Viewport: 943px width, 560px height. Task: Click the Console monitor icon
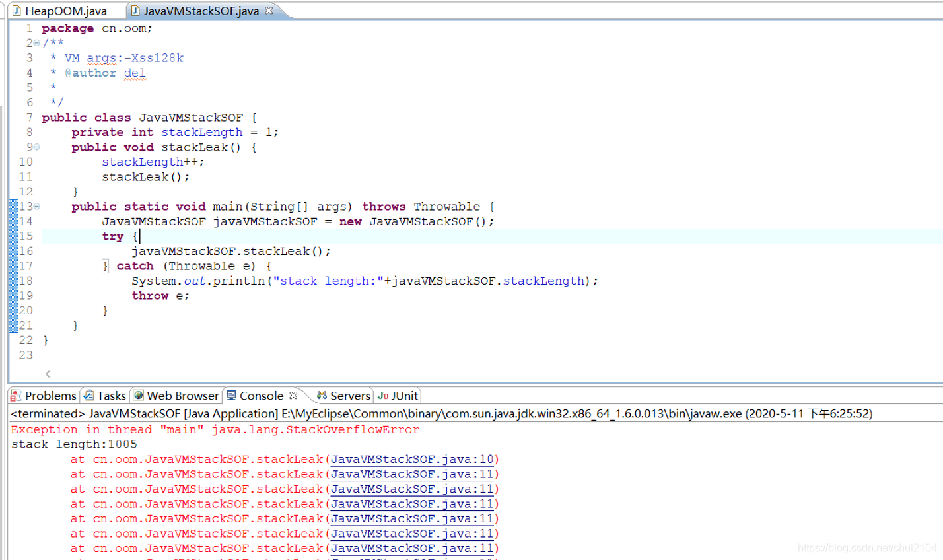231,395
